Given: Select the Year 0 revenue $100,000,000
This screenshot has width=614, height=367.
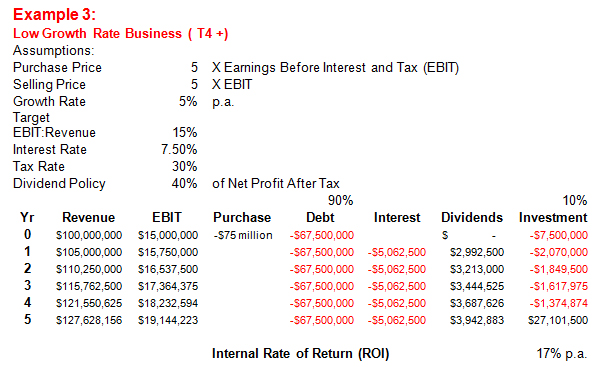Looking at the screenshot, I should click(x=89, y=235).
